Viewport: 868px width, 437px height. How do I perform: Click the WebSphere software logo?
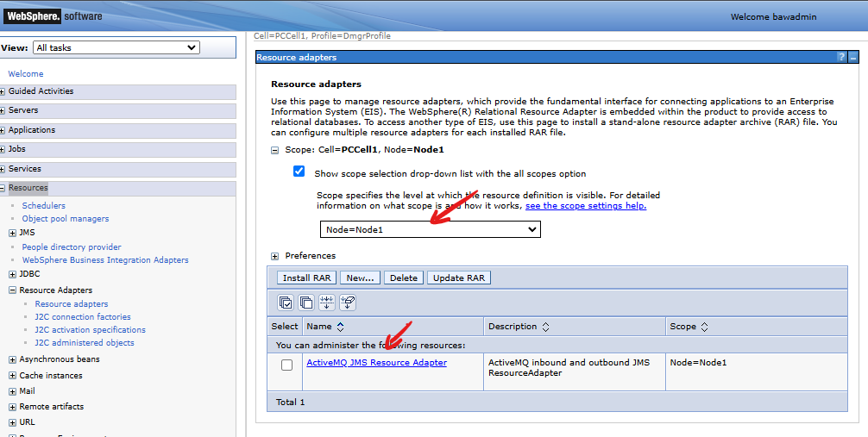[x=53, y=16]
